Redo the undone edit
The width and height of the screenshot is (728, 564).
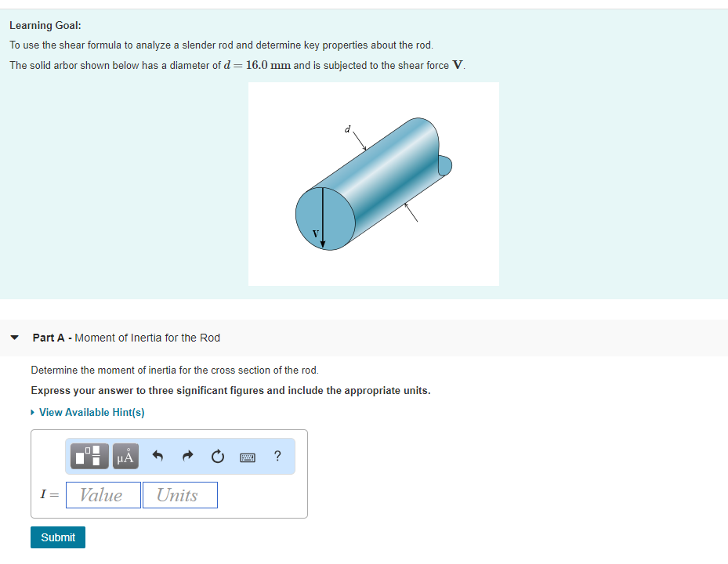187,456
